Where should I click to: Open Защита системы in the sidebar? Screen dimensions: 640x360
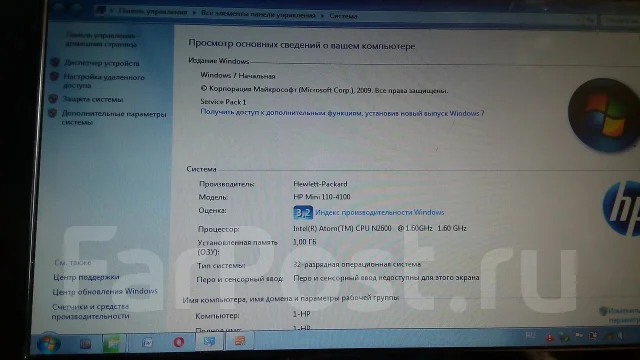93,99
